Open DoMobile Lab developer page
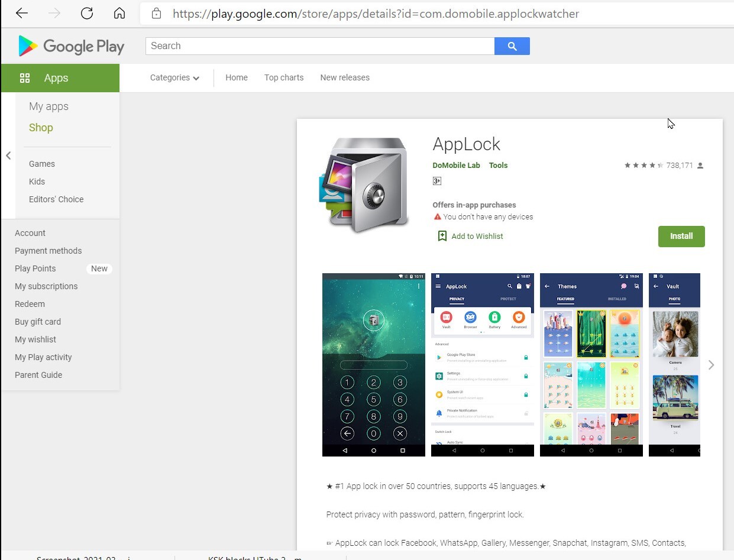Image resolution: width=734 pixels, height=560 pixels. tap(456, 166)
